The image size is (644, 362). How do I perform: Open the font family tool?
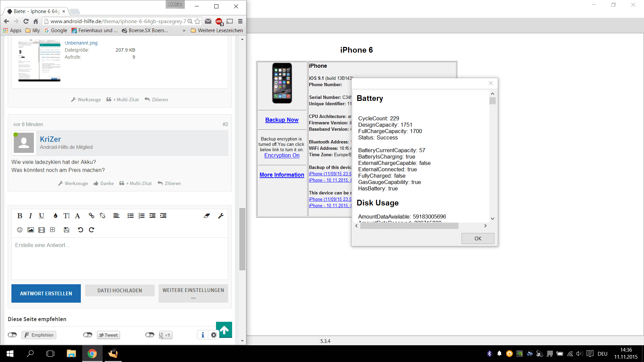click(77, 216)
